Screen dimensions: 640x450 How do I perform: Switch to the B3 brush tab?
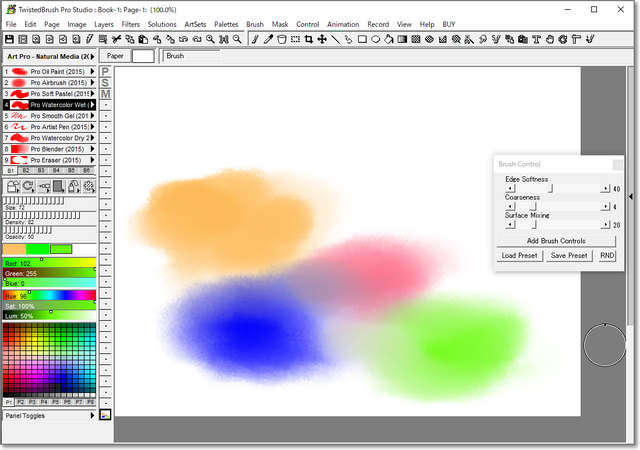[x=42, y=171]
